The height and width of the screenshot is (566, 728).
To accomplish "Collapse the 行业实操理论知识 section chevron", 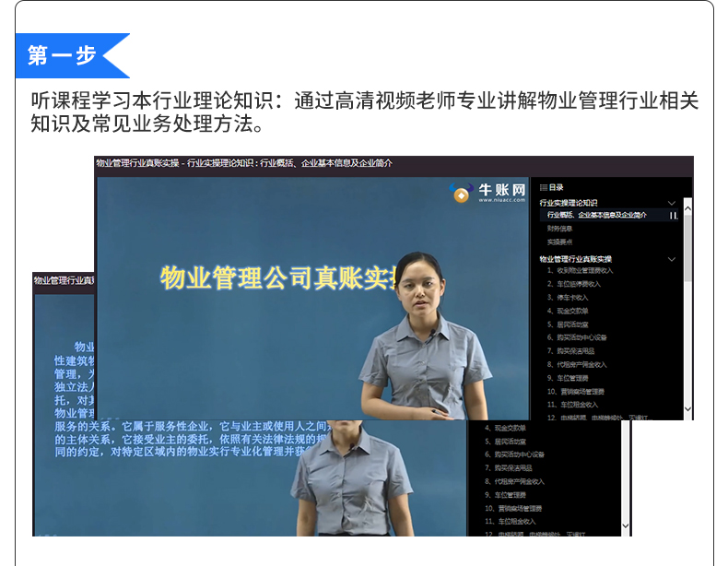I will click(672, 203).
